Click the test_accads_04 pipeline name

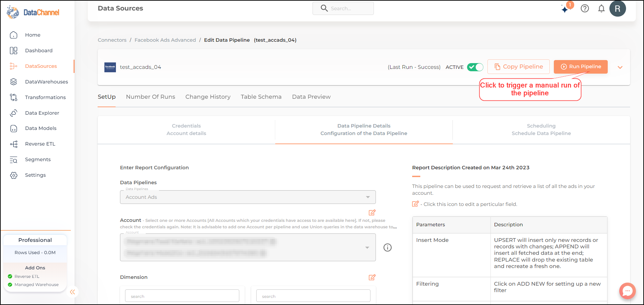pyautogui.click(x=140, y=67)
